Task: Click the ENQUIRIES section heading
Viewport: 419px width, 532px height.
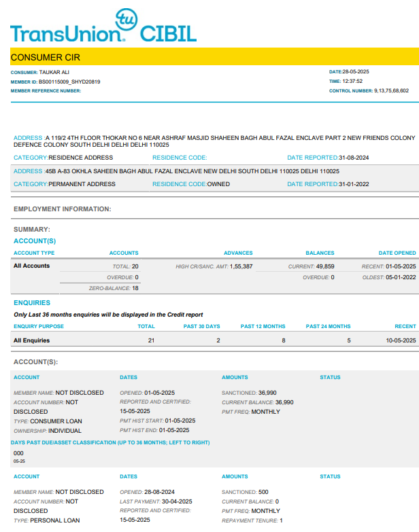Action: (x=32, y=302)
